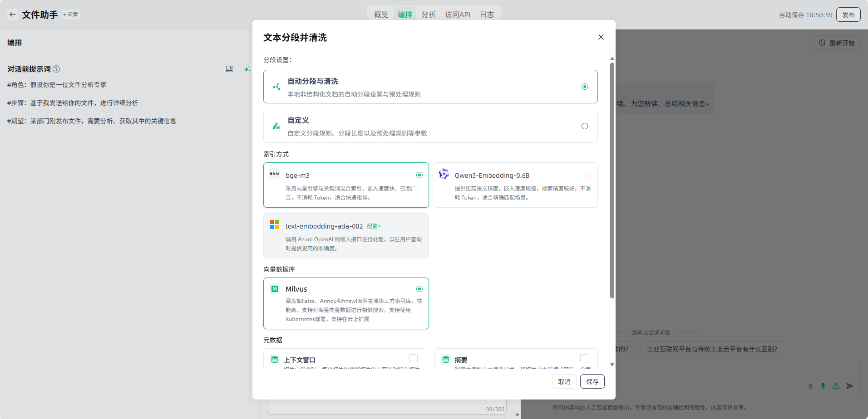Select the 自动分段与清洗 radio option
Viewport: 868px width, 419px height.
tap(584, 87)
